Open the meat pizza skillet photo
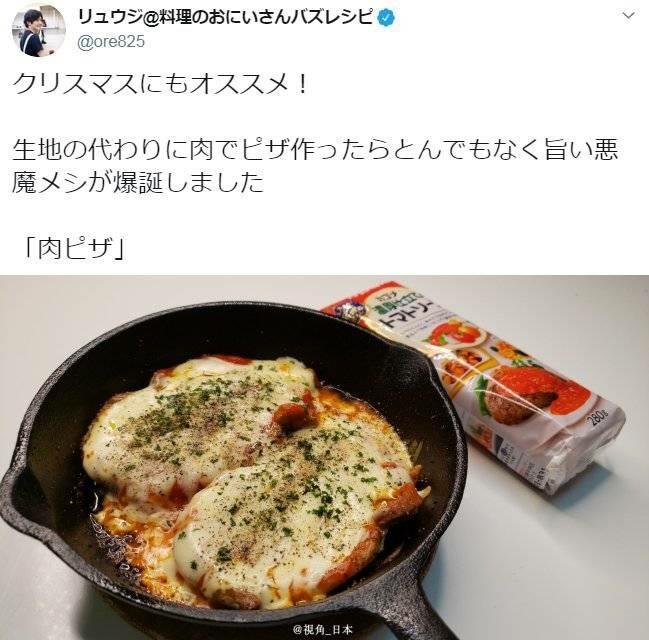 coord(324,457)
